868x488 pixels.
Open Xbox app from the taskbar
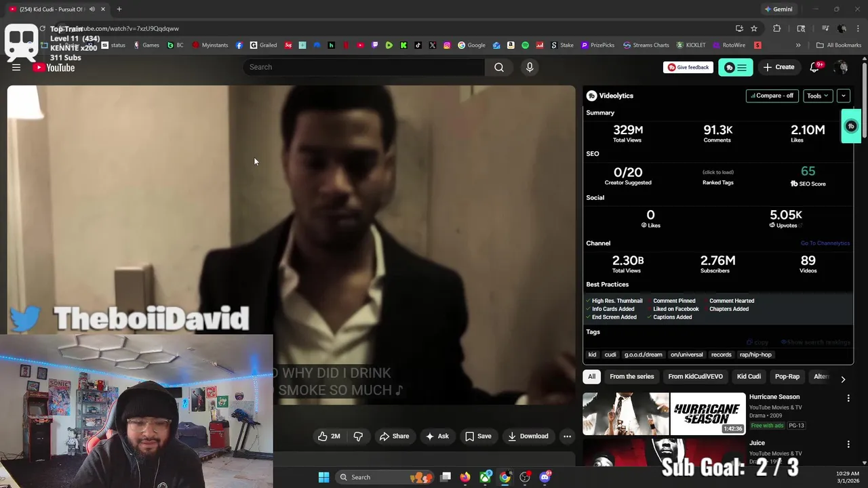coord(485,477)
